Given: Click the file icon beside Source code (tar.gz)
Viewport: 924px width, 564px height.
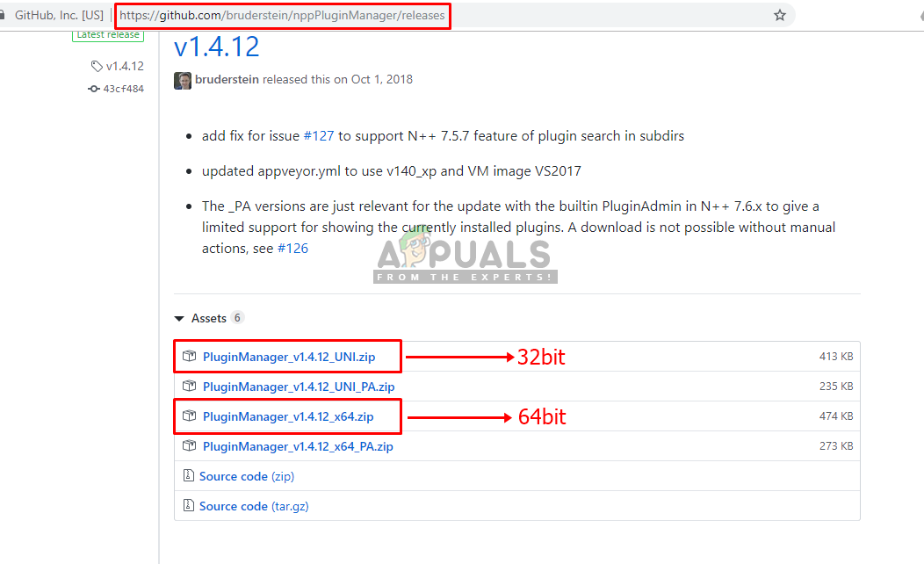Looking at the screenshot, I should tap(189, 505).
